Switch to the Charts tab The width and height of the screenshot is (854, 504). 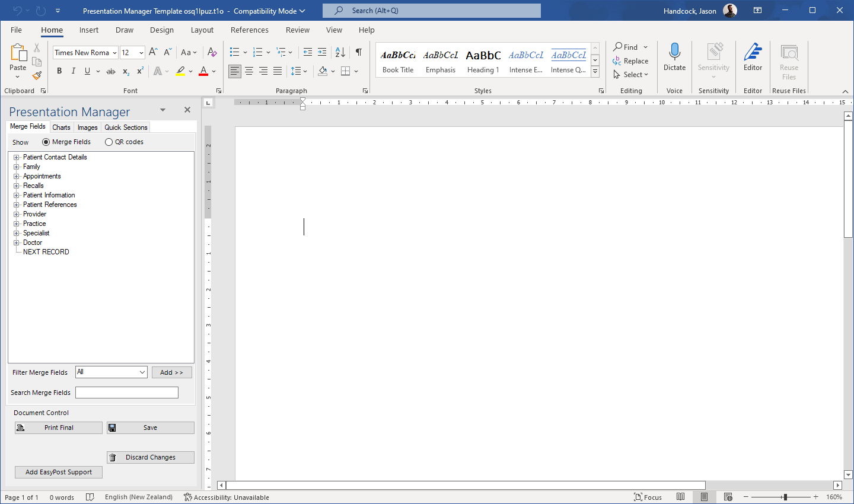pyautogui.click(x=61, y=127)
